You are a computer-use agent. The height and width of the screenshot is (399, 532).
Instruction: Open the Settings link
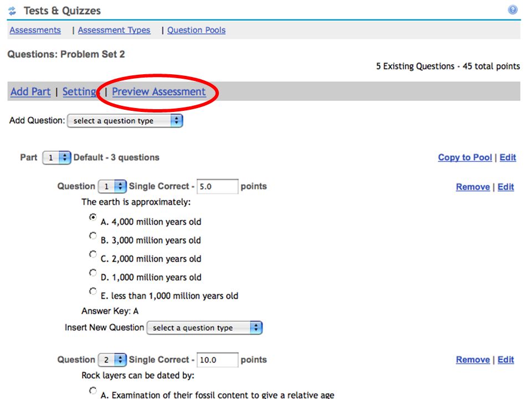coord(80,91)
